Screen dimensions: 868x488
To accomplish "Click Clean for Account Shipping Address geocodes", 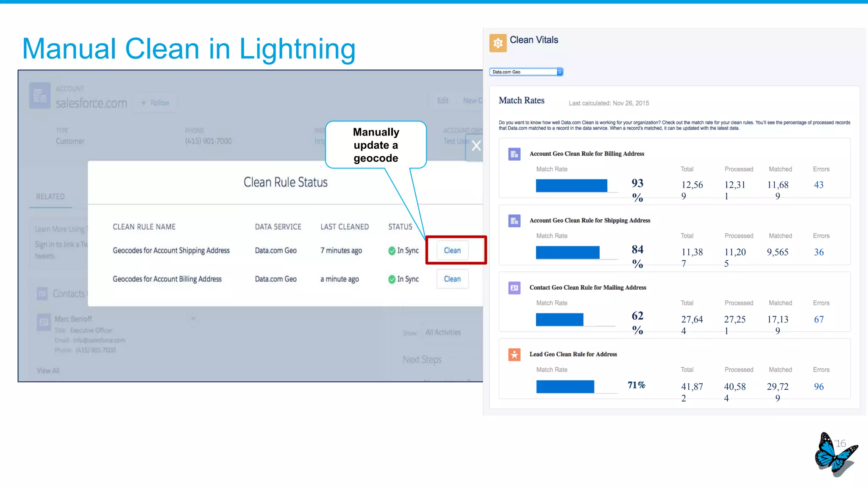I will tap(452, 250).
